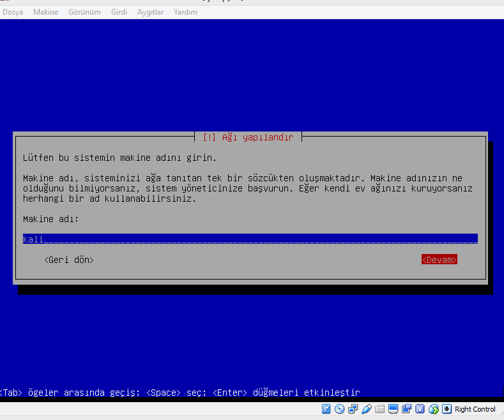Click the shared folders status icon

click(x=379, y=409)
